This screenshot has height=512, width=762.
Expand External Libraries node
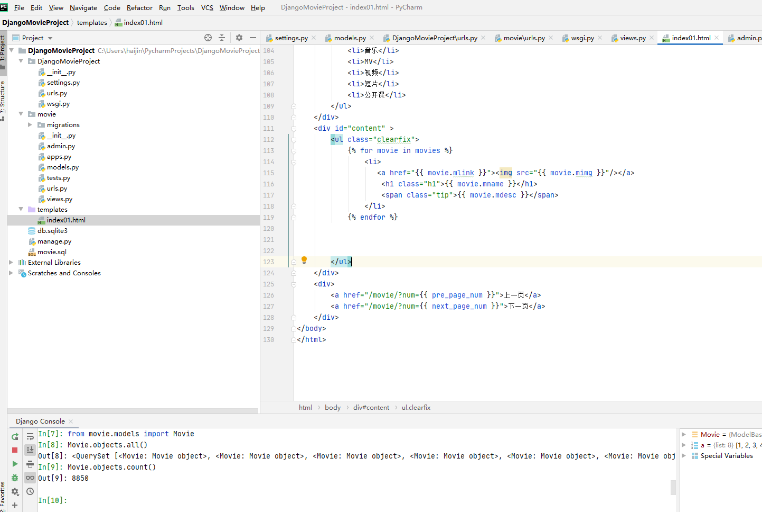click(12, 262)
